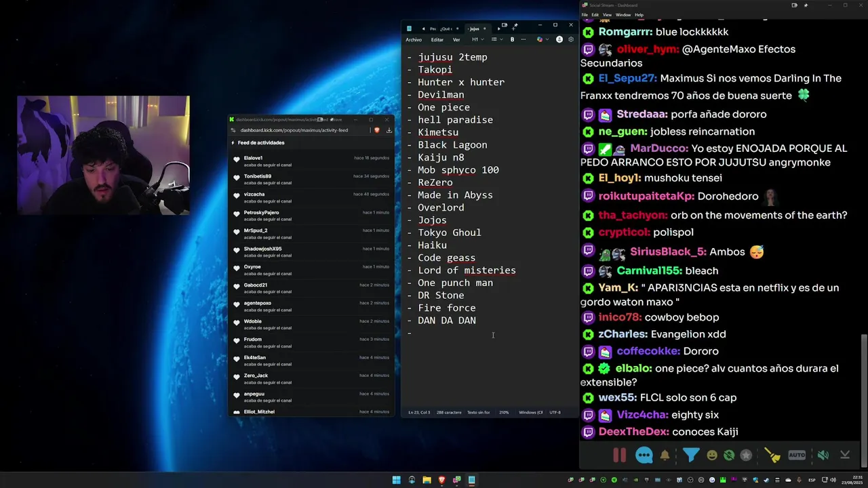This screenshot has width=868, height=488.
Task: Click the account profile icon in Notepad
Action: click(559, 39)
